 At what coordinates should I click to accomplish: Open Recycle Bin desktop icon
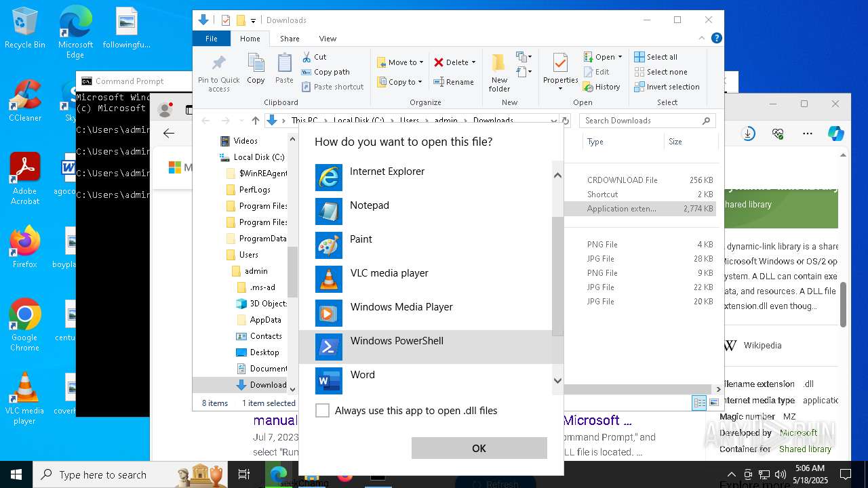click(x=25, y=28)
